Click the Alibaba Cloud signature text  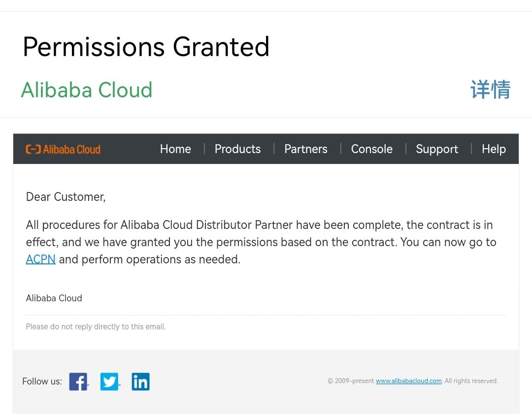[54, 298]
